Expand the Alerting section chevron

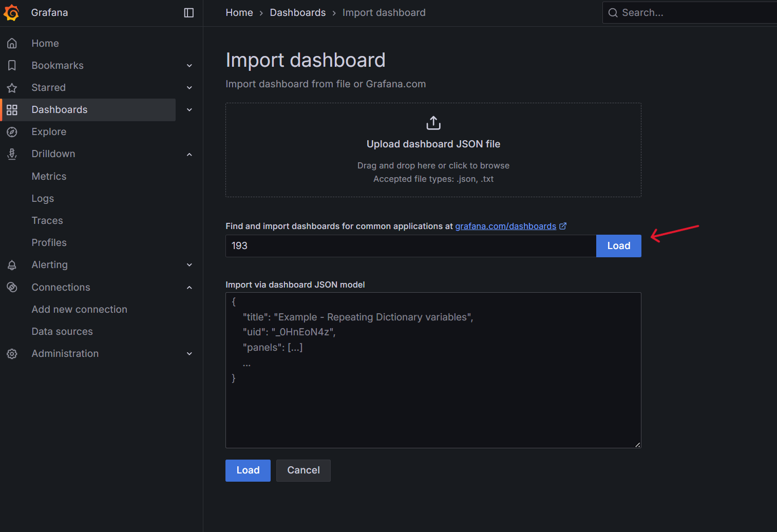pos(189,265)
